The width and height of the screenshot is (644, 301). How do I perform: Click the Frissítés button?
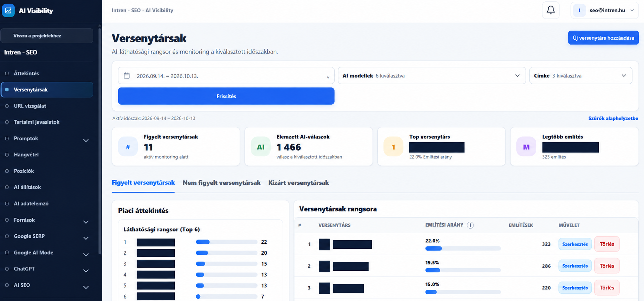click(x=226, y=96)
